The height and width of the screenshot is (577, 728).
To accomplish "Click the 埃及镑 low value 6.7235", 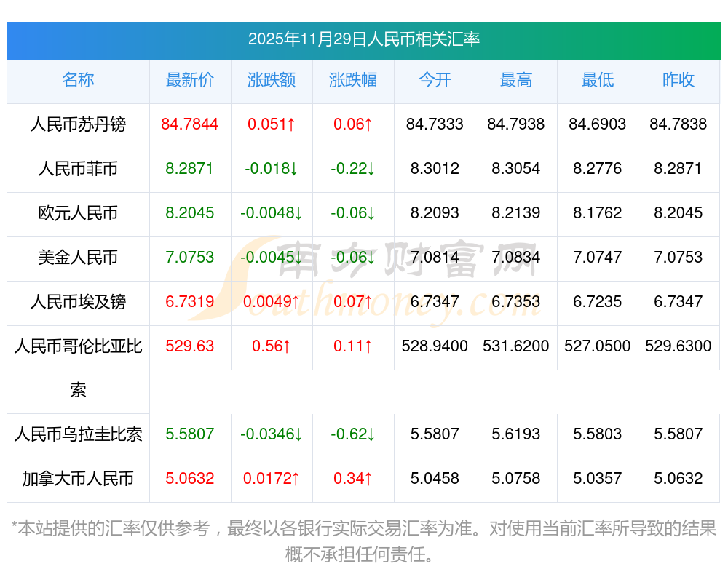I will tap(598, 301).
